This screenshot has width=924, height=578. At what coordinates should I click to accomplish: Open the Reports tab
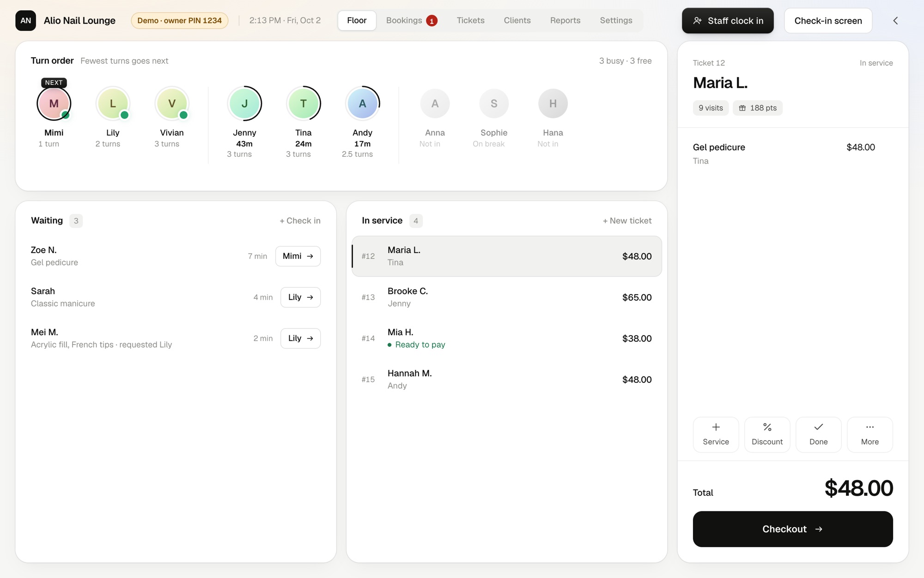pyautogui.click(x=565, y=20)
